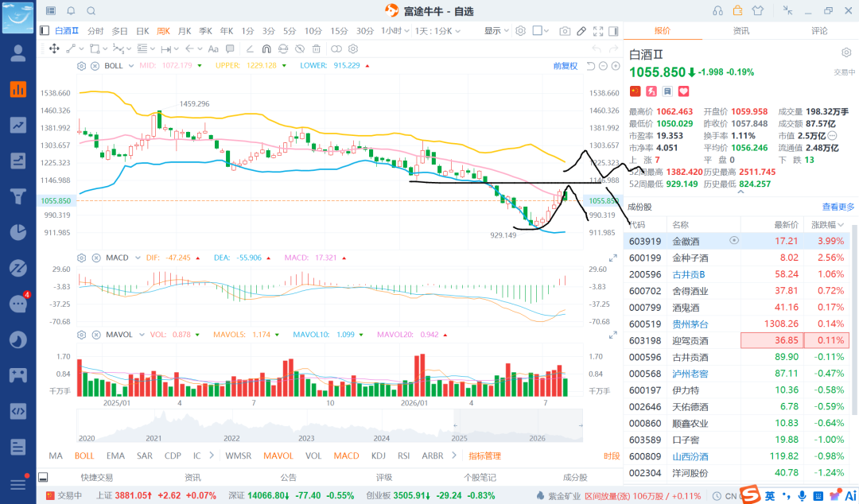Screen dimensions: 859x504
Task: Open notifications bell in title bar
Action: coord(72,11)
